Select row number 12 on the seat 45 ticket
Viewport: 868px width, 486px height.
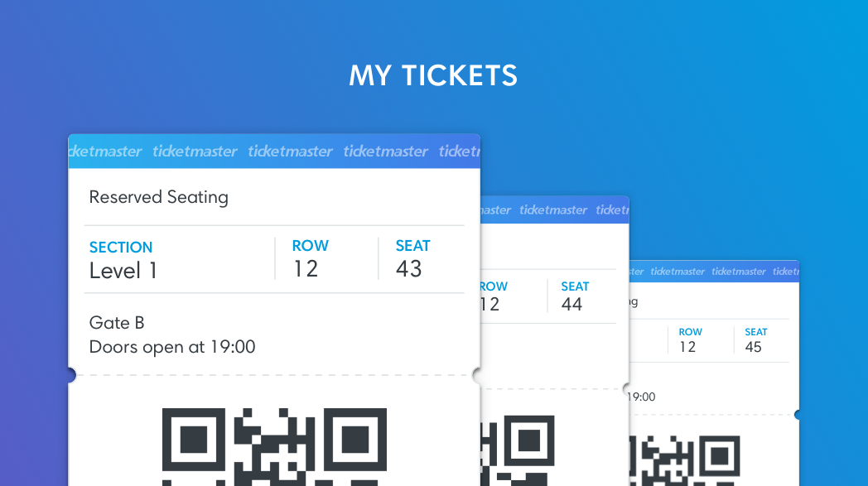click(687, 348)
